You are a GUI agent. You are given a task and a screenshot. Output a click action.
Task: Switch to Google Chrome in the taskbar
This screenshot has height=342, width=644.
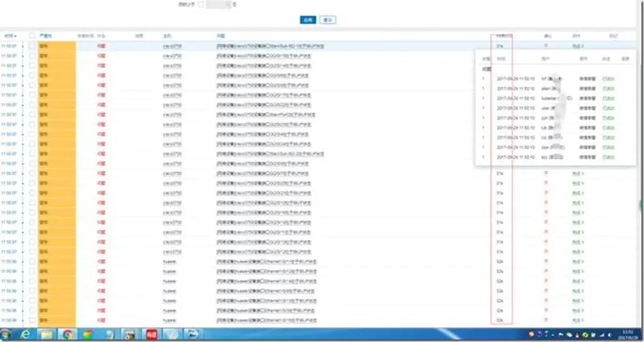(68, 335)
